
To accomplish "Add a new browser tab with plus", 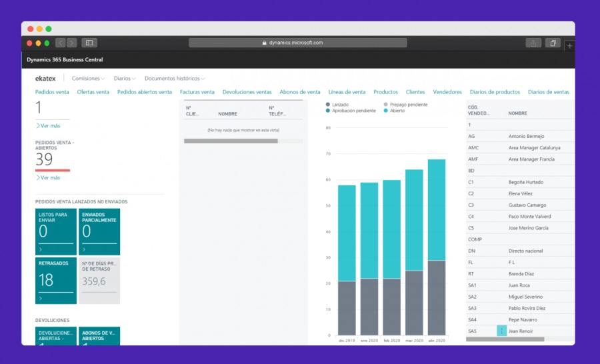I will [570, 45].
